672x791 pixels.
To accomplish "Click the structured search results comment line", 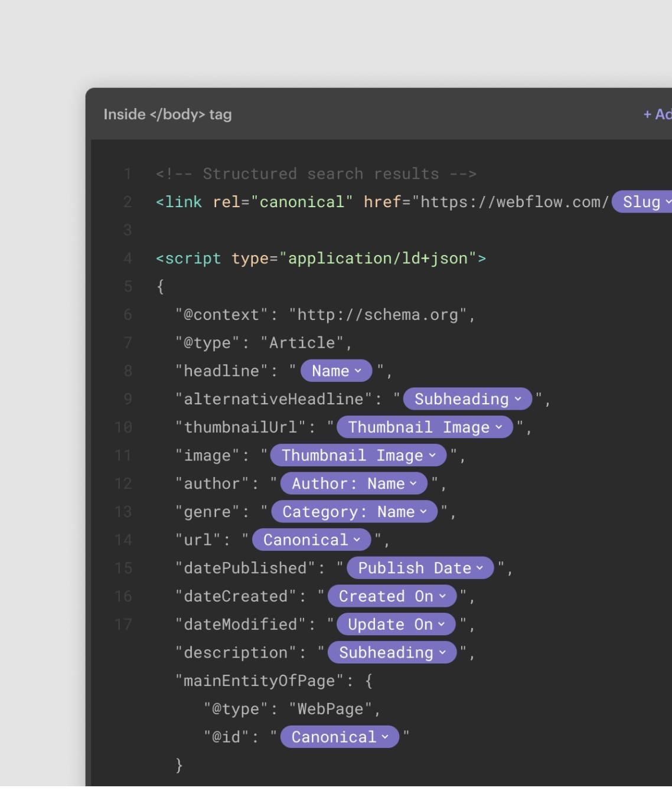I will click(x=315, y=174).
